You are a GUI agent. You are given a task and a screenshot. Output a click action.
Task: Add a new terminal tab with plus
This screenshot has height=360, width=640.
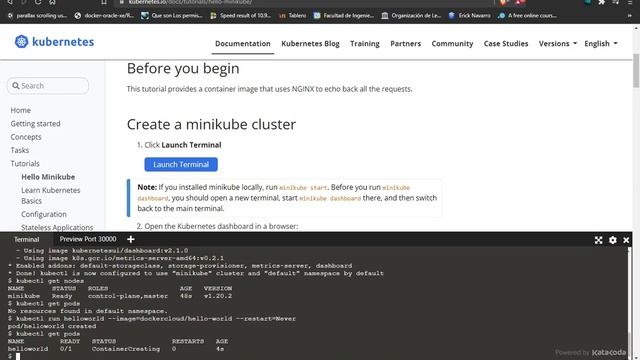click(x=131, y=239)
